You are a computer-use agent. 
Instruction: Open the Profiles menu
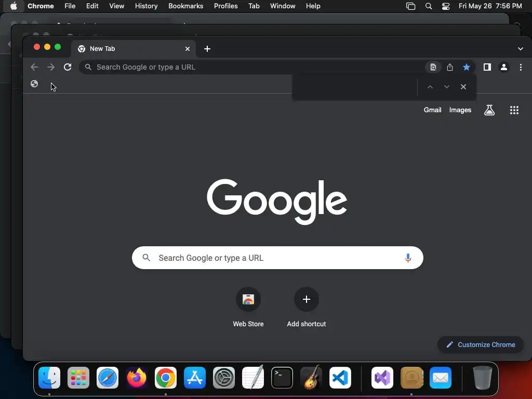[x=225, y=6]
